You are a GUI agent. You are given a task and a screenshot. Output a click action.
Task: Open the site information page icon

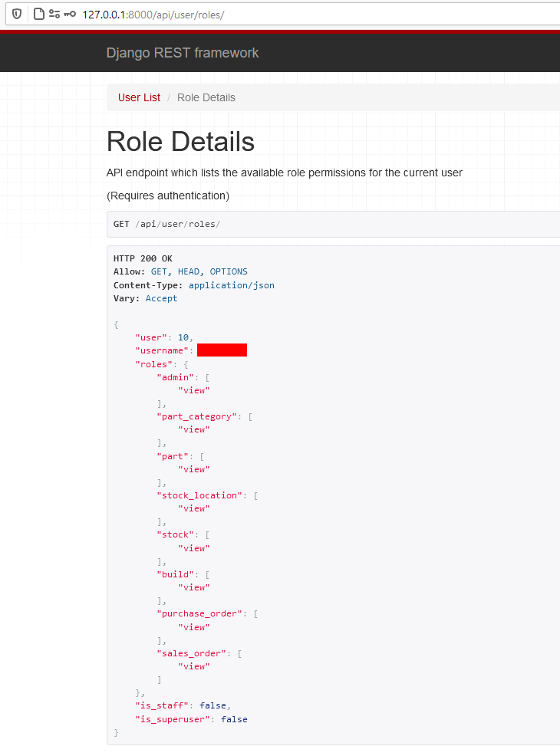pyautogui.click(x=39, y=14)
